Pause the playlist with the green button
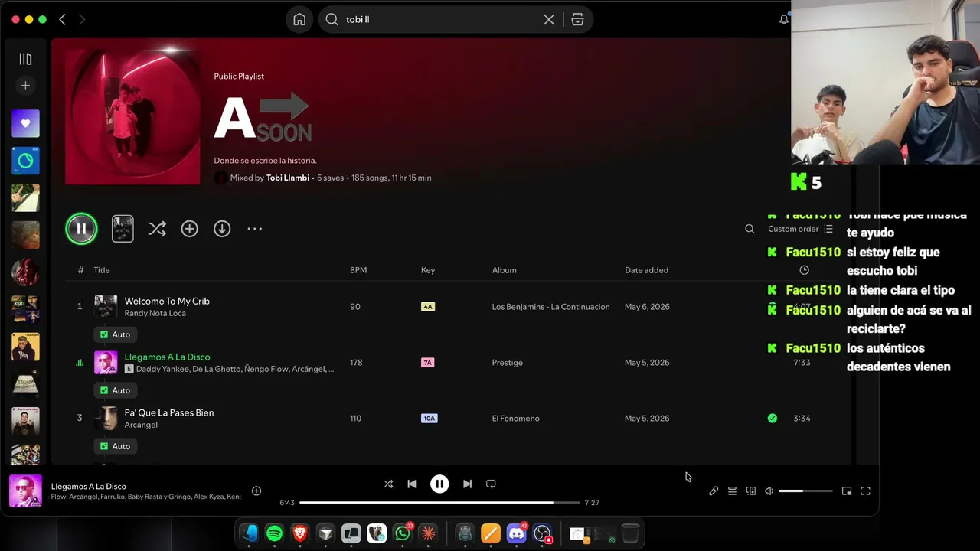 [x=81, y=229]
